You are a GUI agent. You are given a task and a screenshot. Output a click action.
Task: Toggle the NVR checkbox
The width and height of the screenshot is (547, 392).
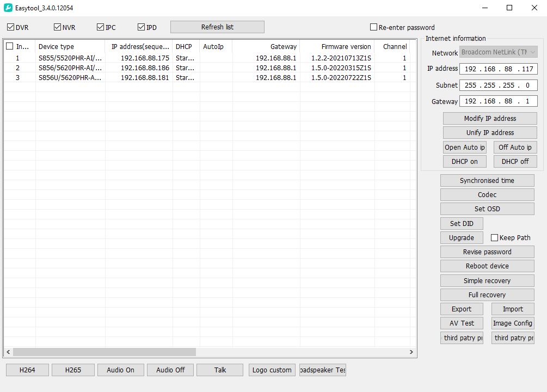[x=57, y=27]
